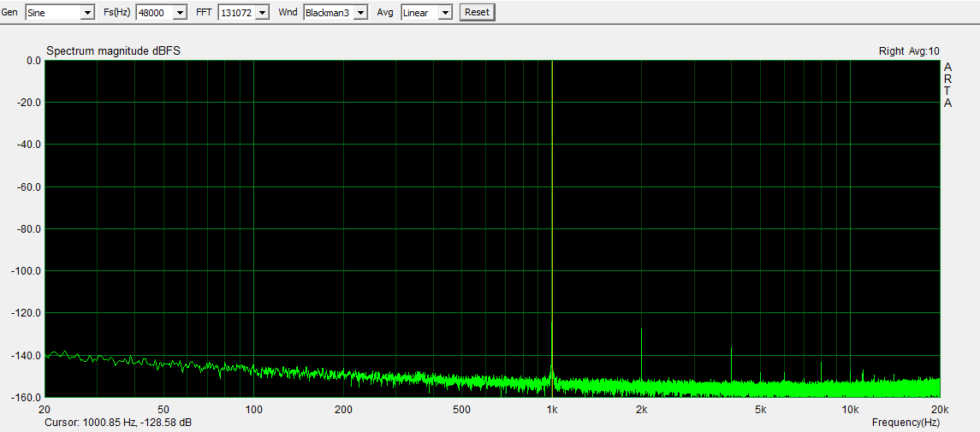980x432 pixels.
Task: Click the Spectrum magnitude dBFS title
Action: click(x=113, y=51)
